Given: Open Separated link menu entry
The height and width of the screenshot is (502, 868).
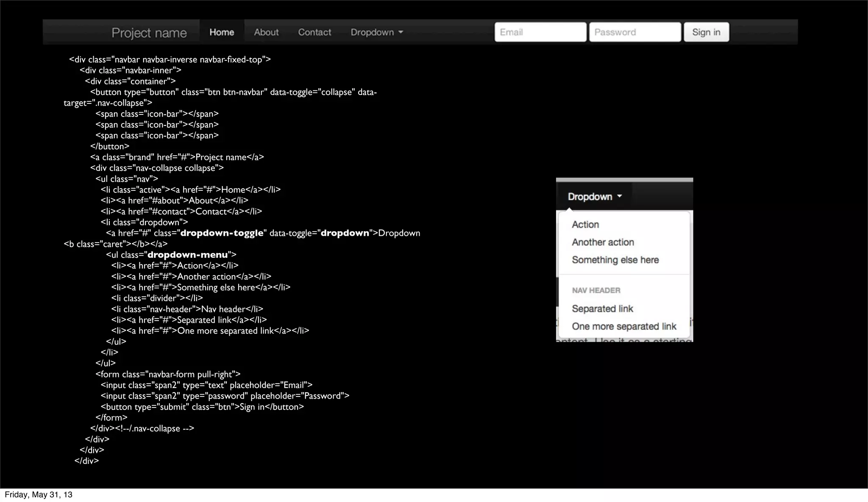Looking at the screenshot, I should [x=602, y=309].
